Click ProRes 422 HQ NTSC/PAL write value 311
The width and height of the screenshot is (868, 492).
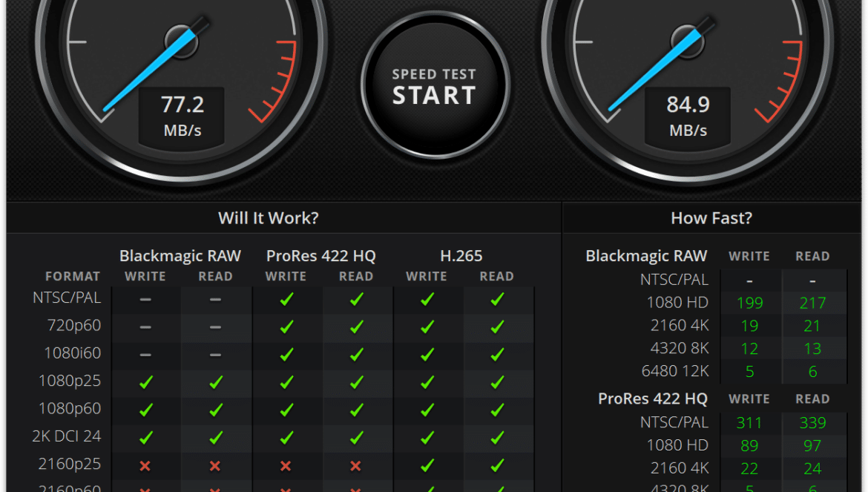749,423
